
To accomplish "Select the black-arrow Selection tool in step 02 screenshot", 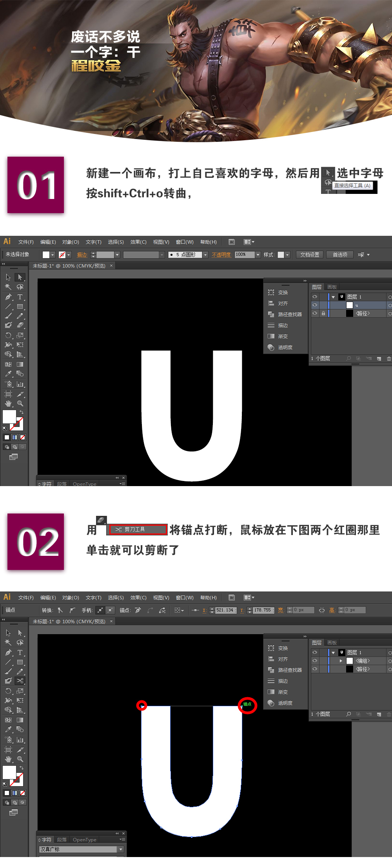I will click(x=8, y=633).
